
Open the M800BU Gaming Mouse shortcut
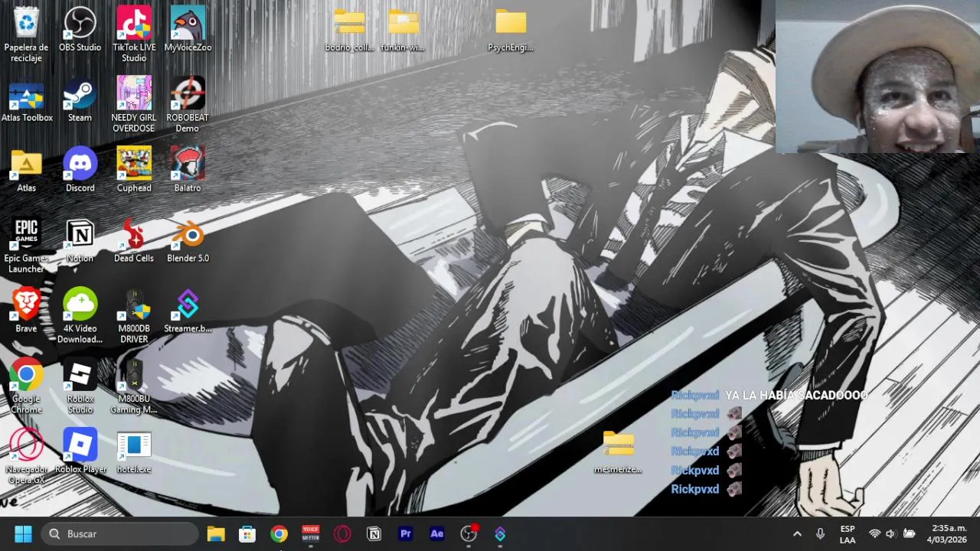pos(134,386)
